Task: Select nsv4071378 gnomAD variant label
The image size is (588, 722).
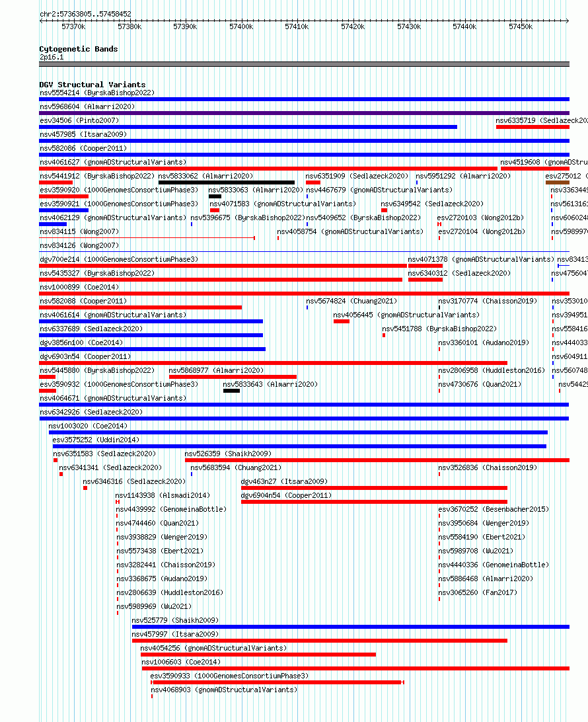Action: (481, 259)
